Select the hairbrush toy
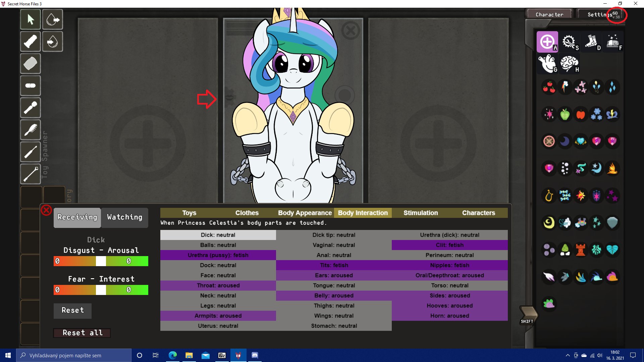 tap(31, 130)
